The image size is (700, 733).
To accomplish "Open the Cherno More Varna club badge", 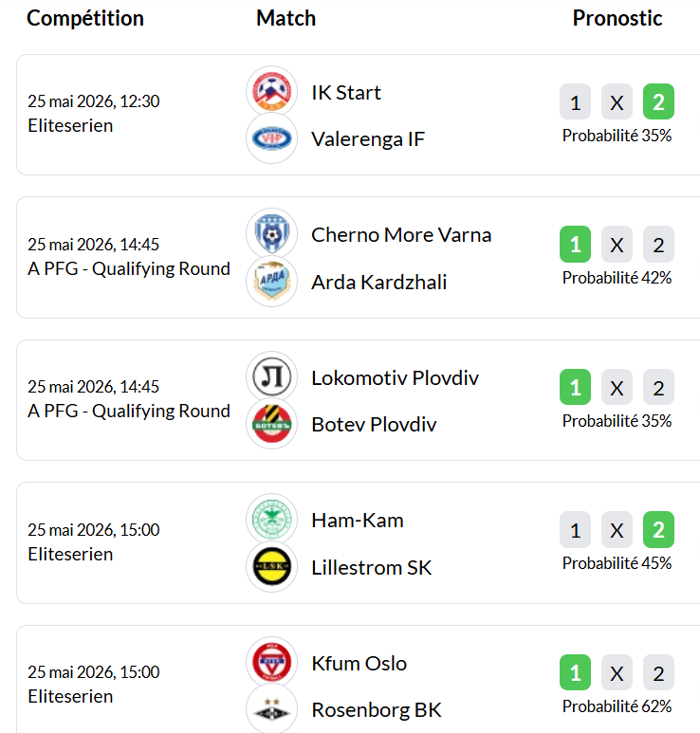I will click(x=271, y=233).
